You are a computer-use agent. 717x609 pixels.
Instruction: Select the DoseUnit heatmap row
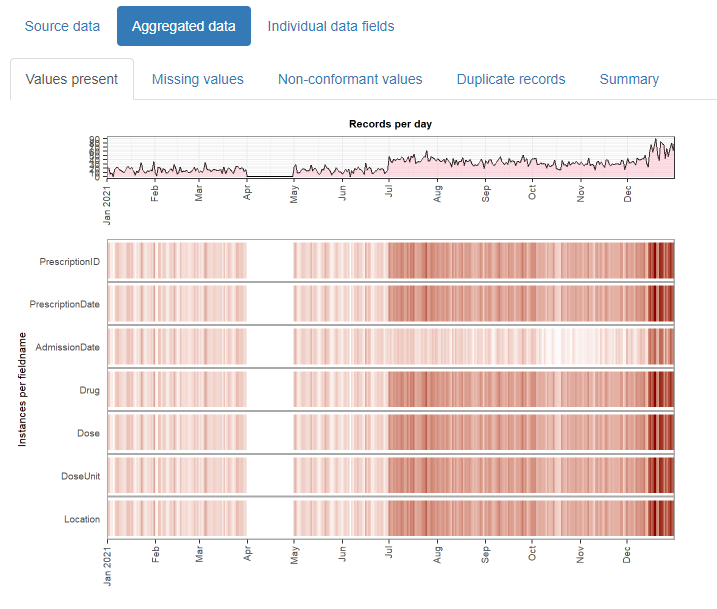(x=391, y=476)
